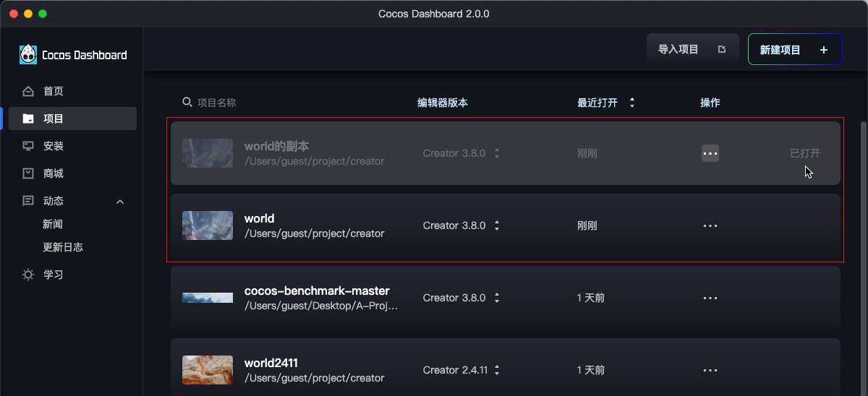Click the folder icon beside 项目

pos(28,119)
